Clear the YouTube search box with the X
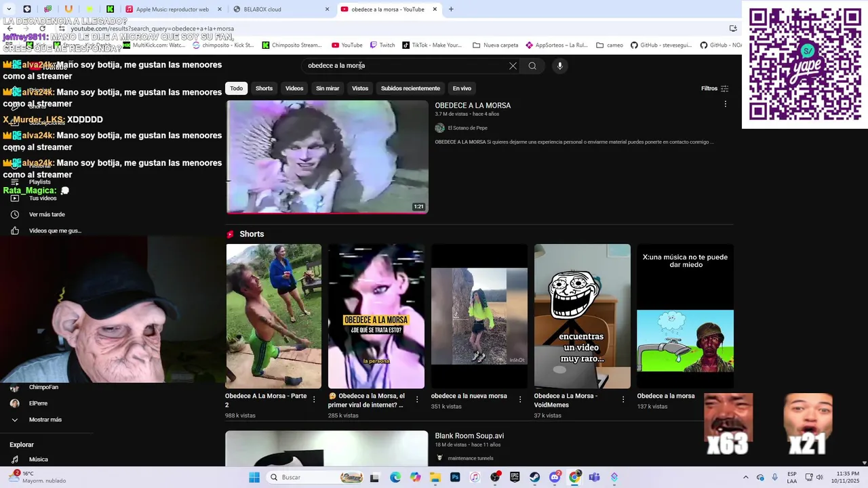This screenshot has width=868, height=488. point(513,66)
